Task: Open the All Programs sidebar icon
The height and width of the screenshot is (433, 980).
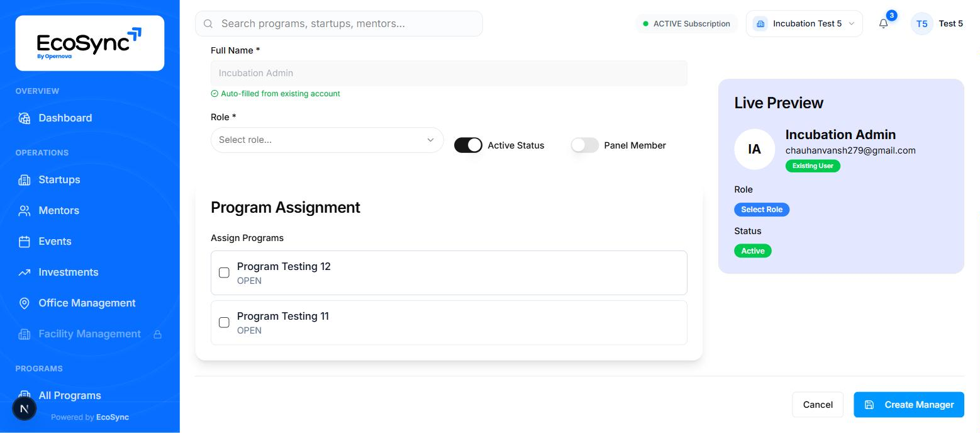Action: pyautogui.click(x=25, y=395)
